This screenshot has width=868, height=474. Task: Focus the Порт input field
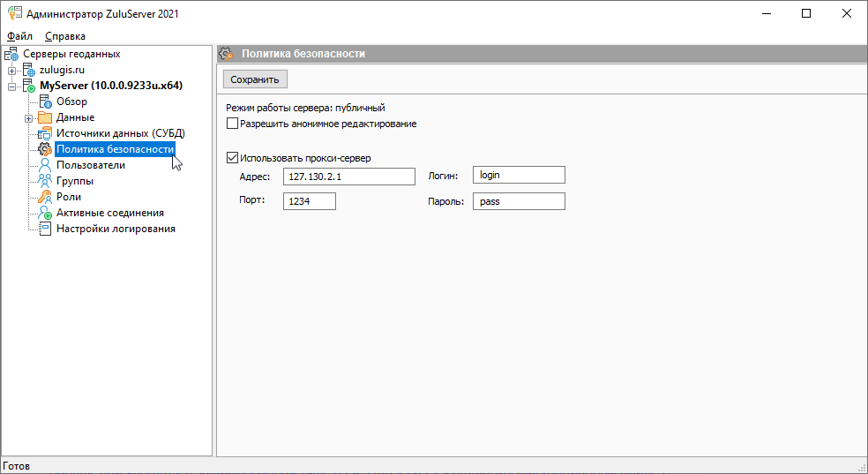310,201
